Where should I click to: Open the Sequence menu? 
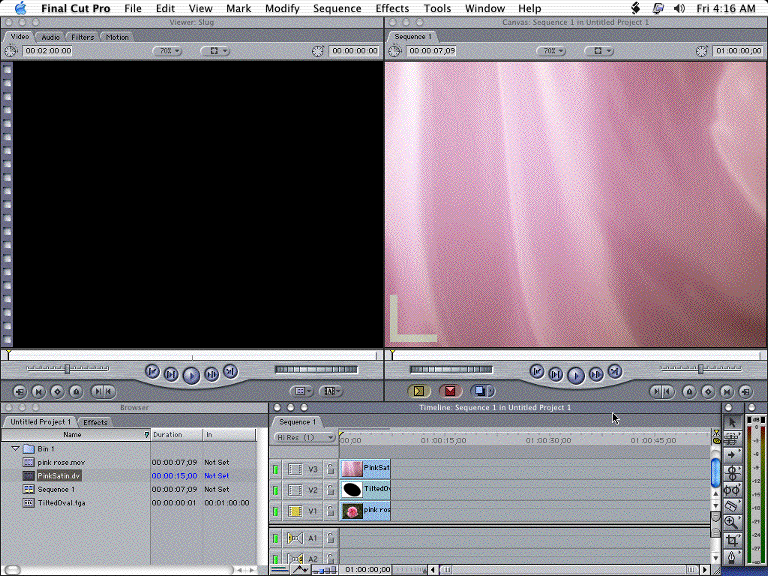click(x=337, y=8)
